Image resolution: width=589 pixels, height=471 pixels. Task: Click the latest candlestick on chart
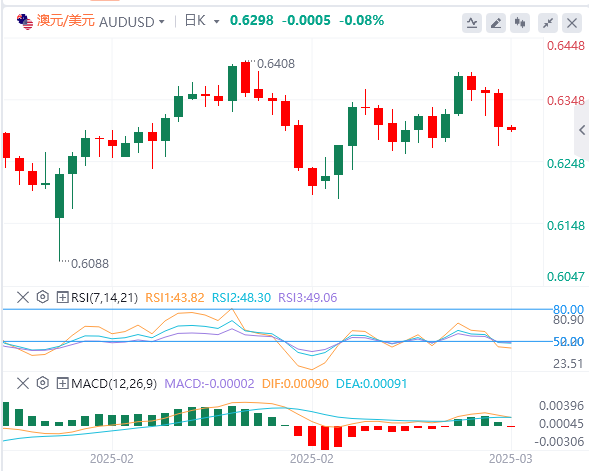point(512,128)
